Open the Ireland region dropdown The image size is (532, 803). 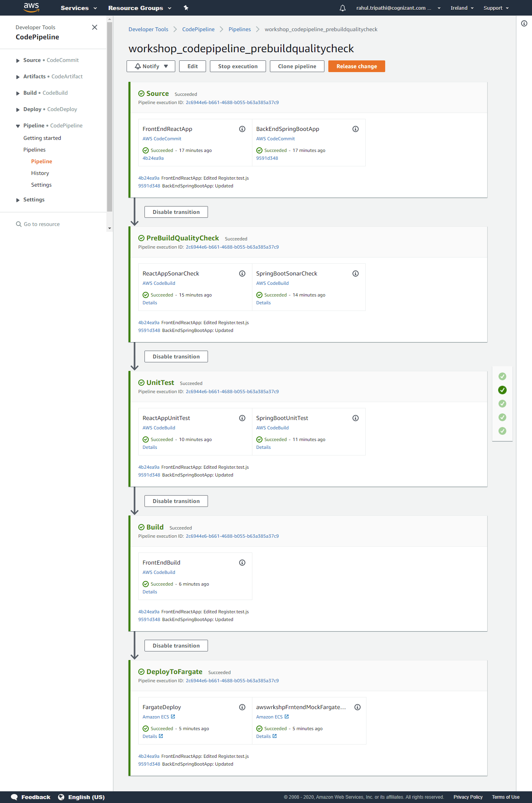click(x=462, y=8)
